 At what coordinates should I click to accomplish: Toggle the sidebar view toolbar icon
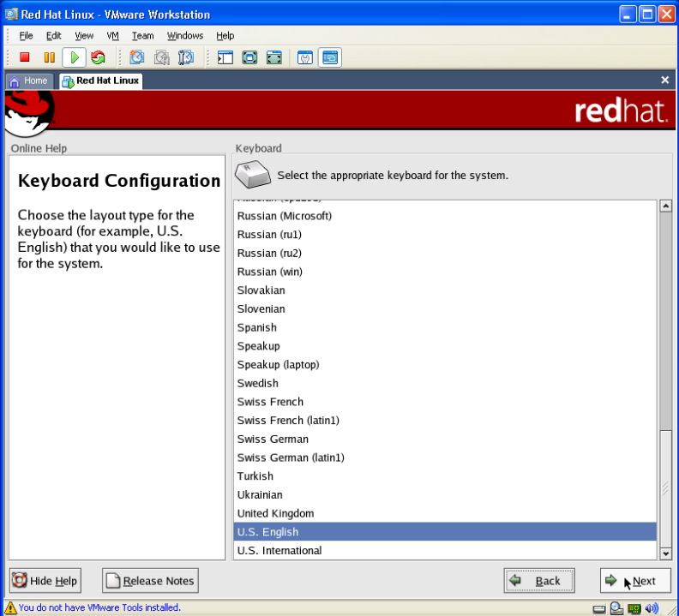click(x=225, y=57)
